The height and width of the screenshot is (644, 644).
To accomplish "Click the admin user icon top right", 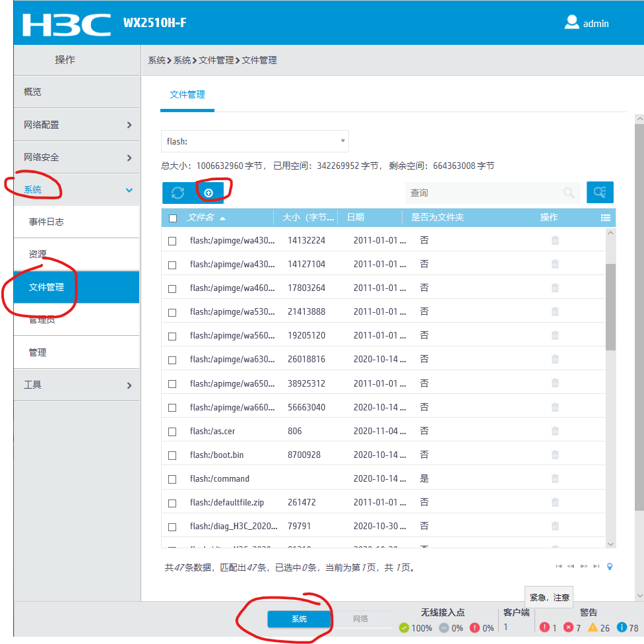I will 571,22.
